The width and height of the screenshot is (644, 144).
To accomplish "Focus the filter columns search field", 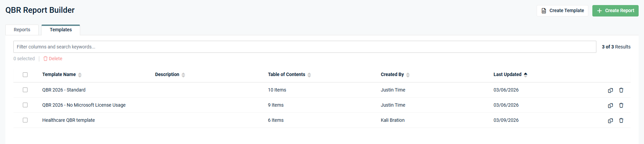I will click(305, 47).
